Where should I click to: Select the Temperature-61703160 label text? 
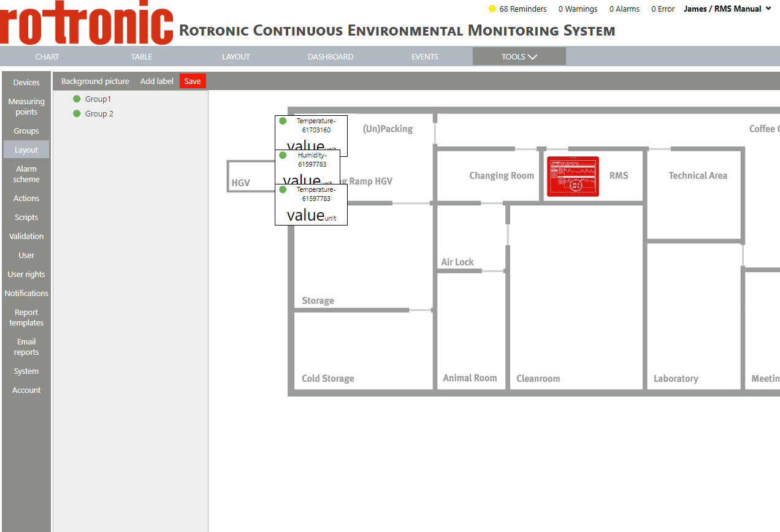(x=316, y=126)
